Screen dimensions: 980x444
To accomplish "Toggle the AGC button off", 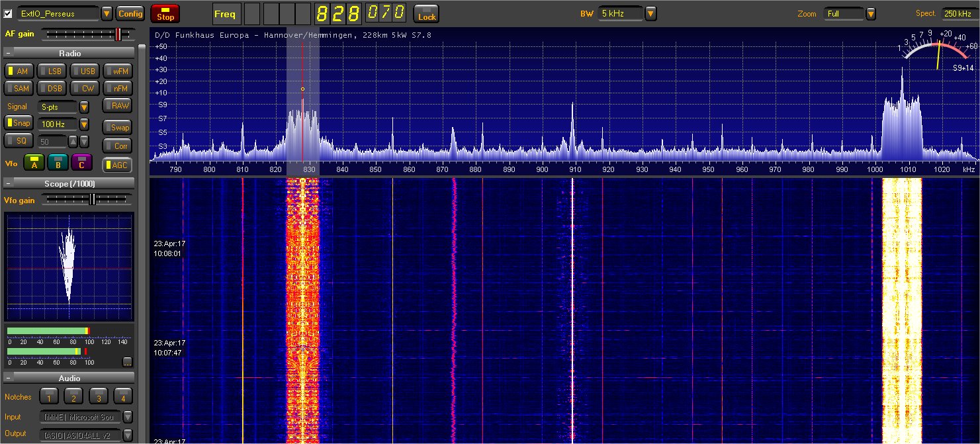I will [x=116, y=165].
